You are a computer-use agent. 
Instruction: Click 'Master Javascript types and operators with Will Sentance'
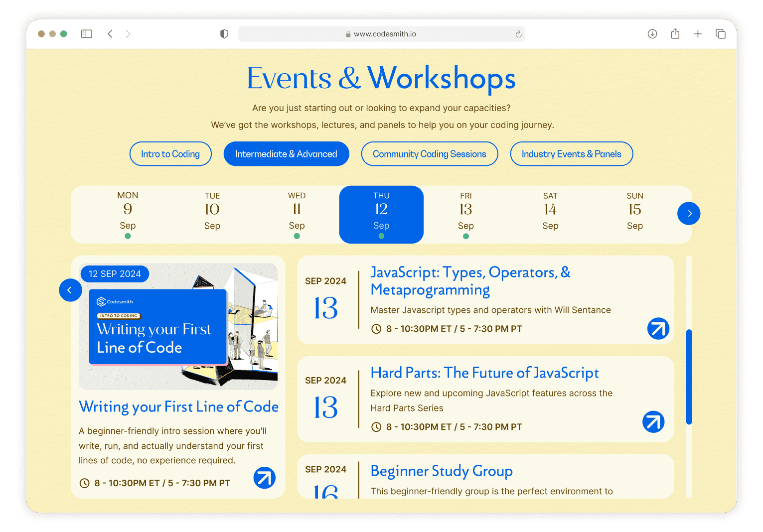[491, 310]
